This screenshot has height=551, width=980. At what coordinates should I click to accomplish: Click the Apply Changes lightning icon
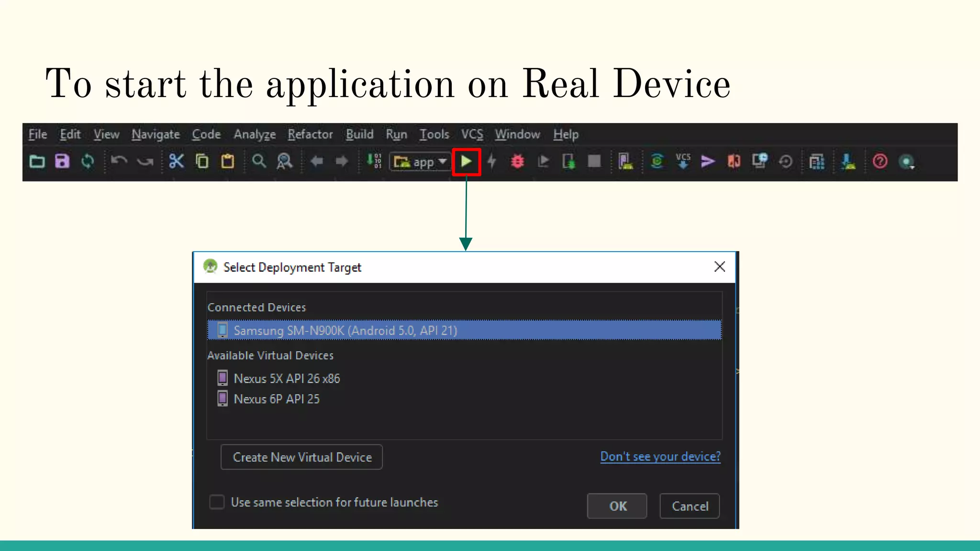coord(491,161)
